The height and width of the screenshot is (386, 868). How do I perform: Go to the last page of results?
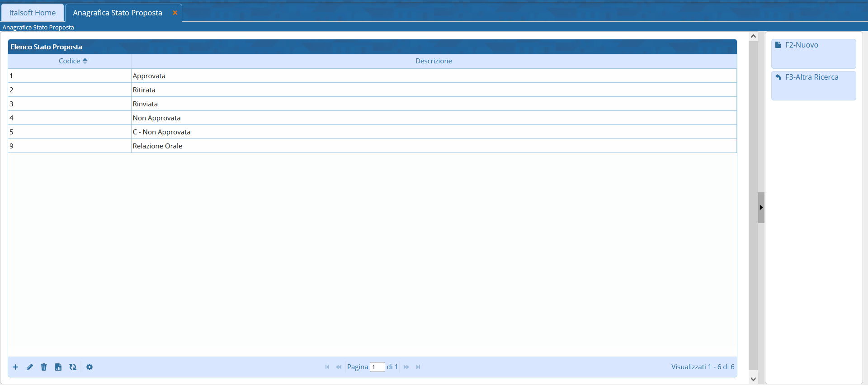point(418,367)
